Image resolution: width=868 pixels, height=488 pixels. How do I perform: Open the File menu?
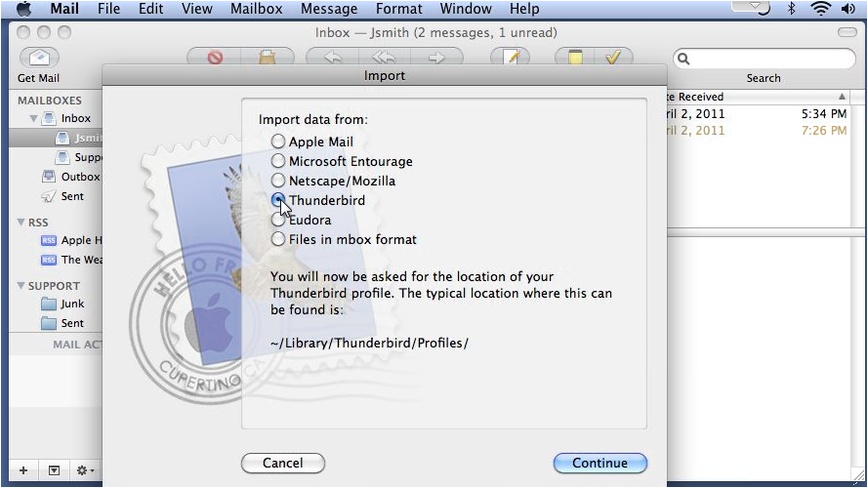(108, 9)
